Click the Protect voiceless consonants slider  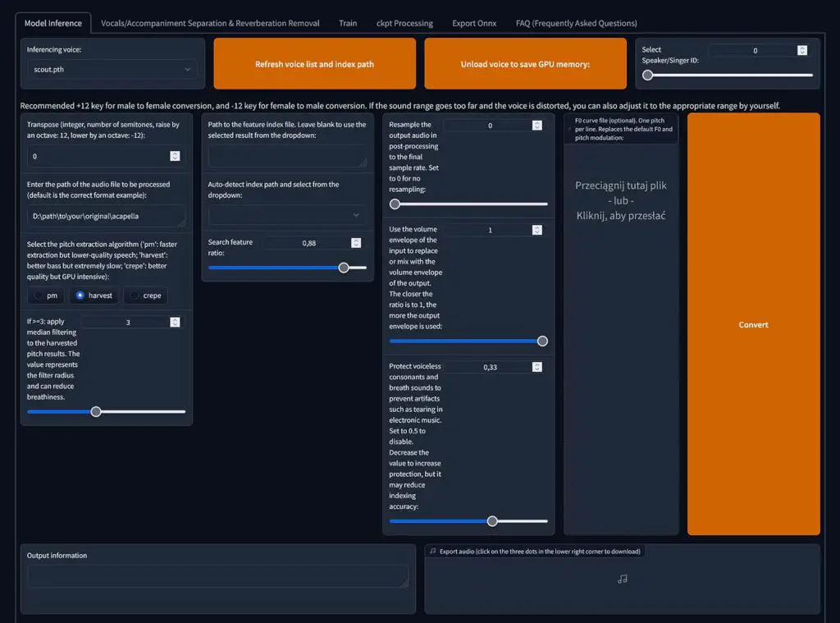(468, 521)
